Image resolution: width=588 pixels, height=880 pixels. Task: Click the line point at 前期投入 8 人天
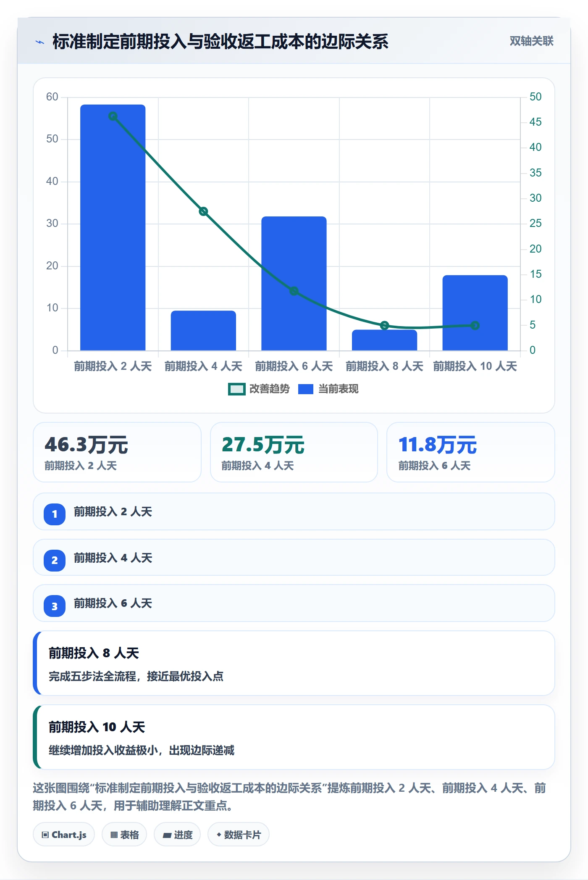(x=384, y=325)
